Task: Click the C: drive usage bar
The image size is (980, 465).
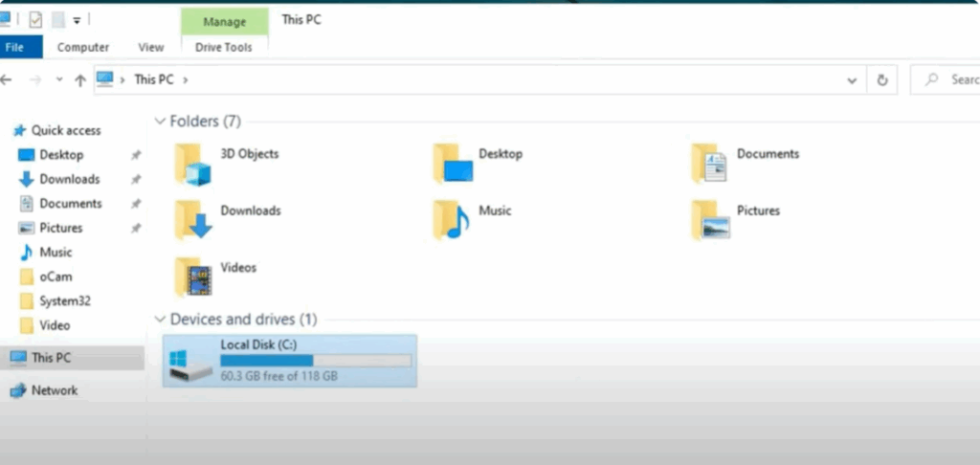Action: [316, 361]
